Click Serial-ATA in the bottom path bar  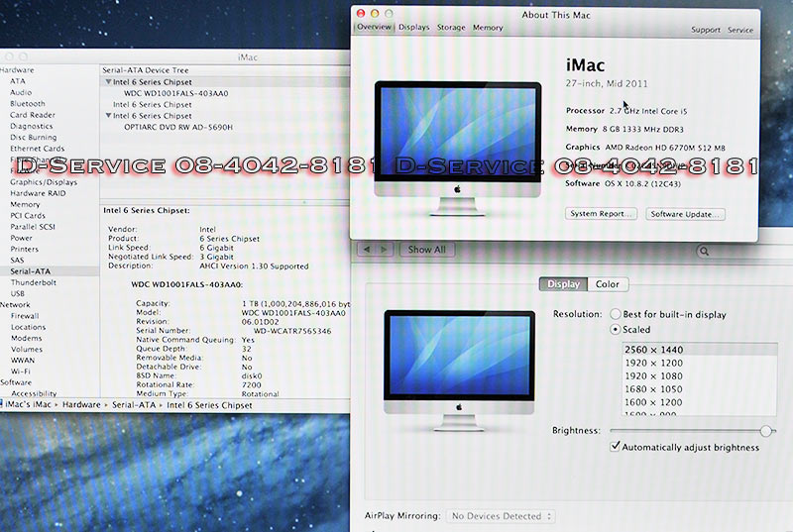pos(134,404)
